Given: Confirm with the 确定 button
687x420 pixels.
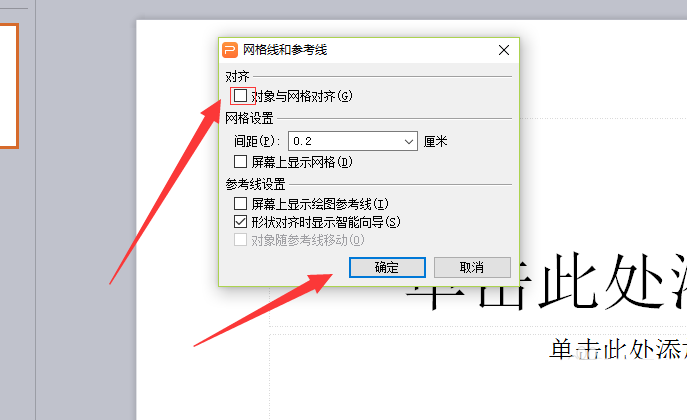Looking at the screenshot, I should (x=387, y=267).
